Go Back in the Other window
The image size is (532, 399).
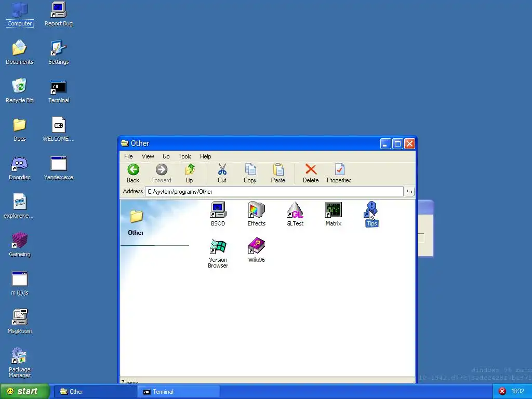(x=133, y=174)
